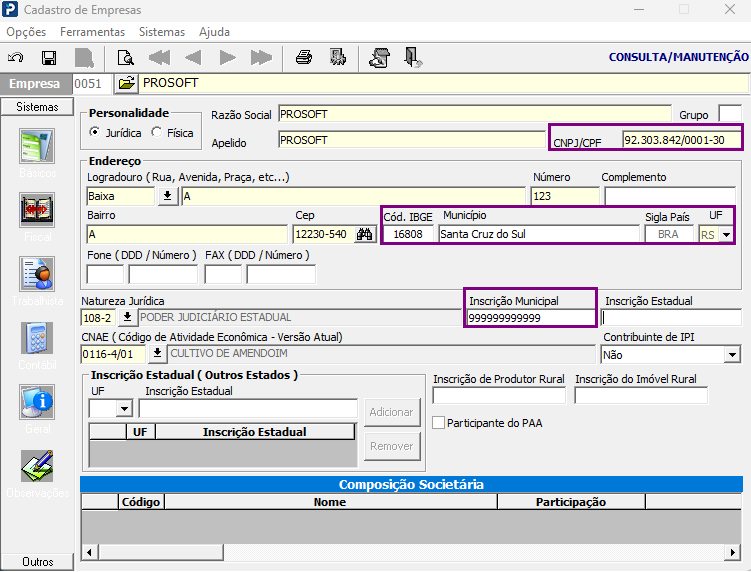Screen dimensions: 751x572
Task: Open the Opções menu
Action: 26,32
